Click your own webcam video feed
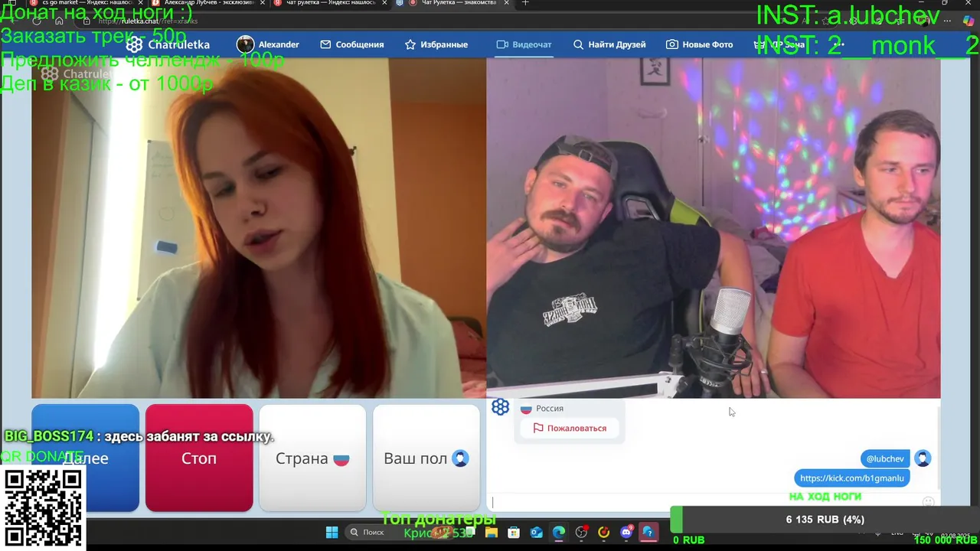This screenshot has width=980, height=551. click(714, 228)
